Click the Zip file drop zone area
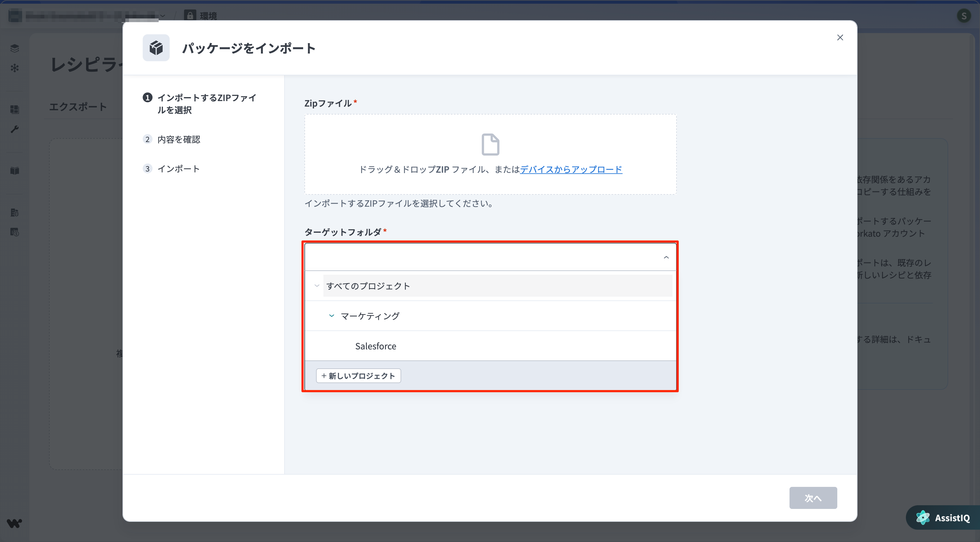 click(x=490, y=154)
